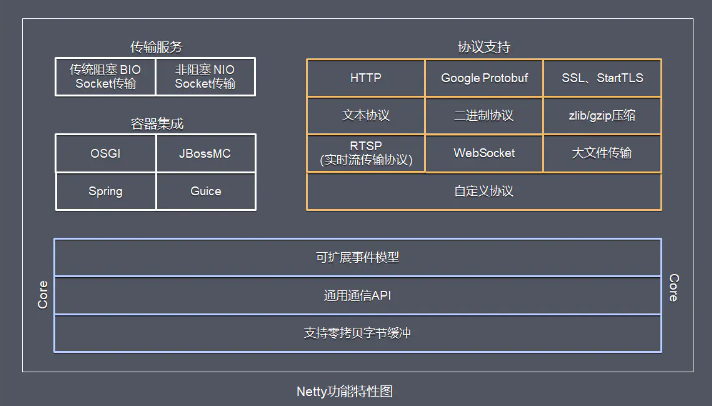Select the zlib/gzip压缩 box
Screen dimensions: 712x406
602,115
